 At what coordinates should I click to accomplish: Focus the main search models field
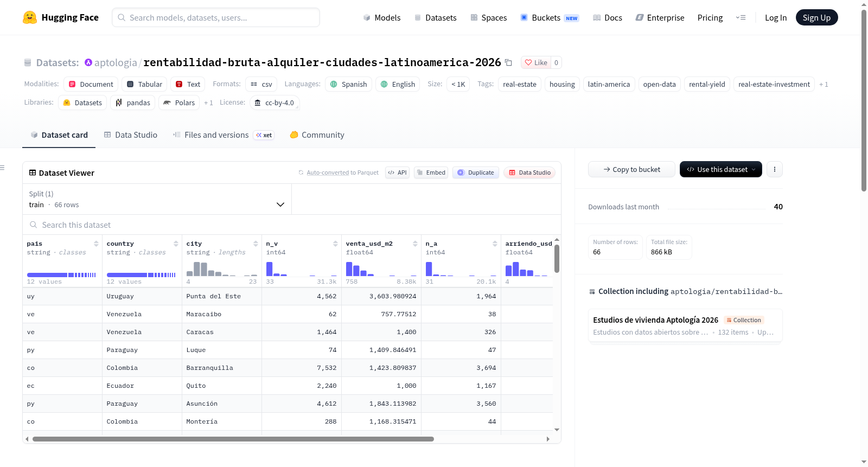pyautogui.click(x=216, y=17)
